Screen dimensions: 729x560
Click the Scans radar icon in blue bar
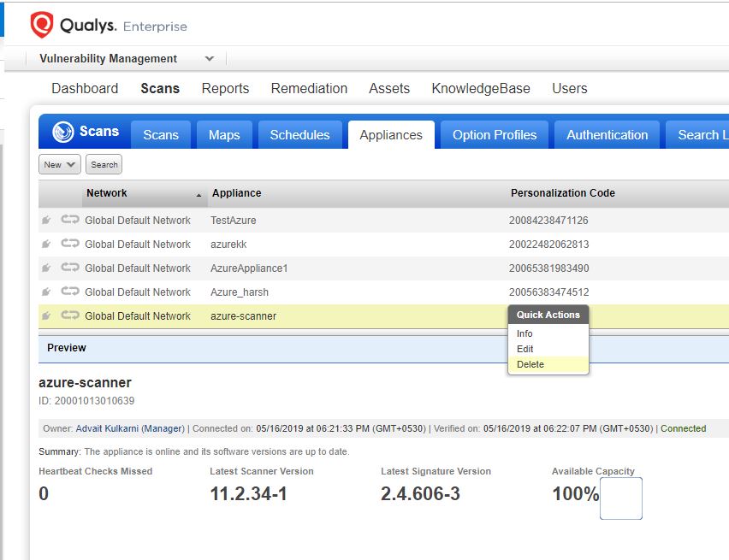pyautogui.click(x=63, y=133)
